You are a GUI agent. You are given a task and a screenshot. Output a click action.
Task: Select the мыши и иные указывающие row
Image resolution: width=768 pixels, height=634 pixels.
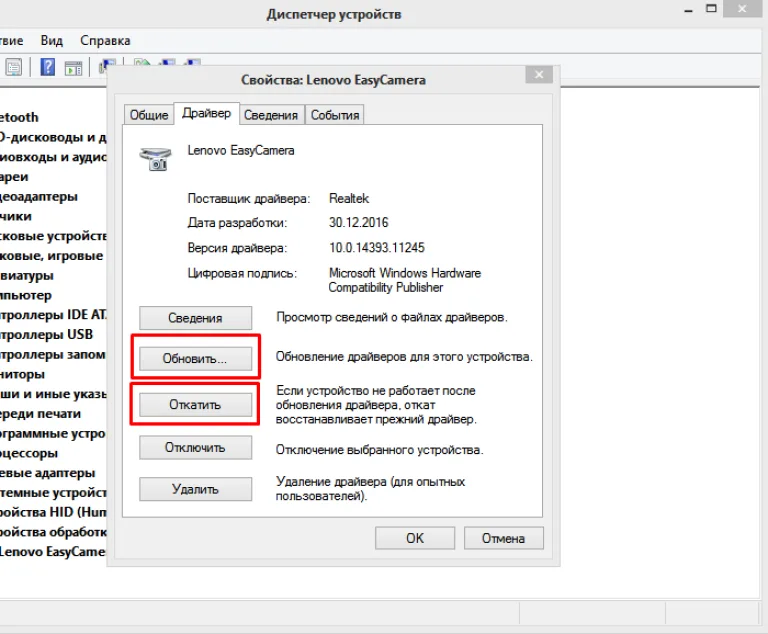pos(53,394)
